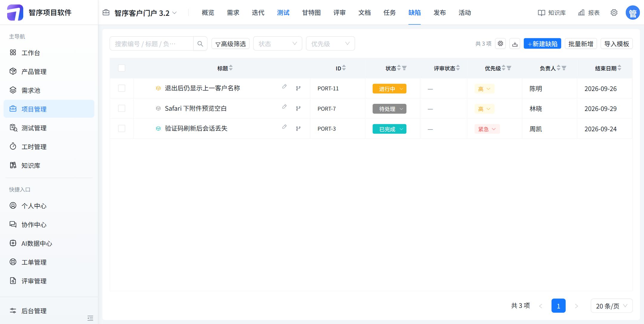644x324 pixels.
Task: Check the box for Safari 下附件预览空白
Action: [122, 108]
